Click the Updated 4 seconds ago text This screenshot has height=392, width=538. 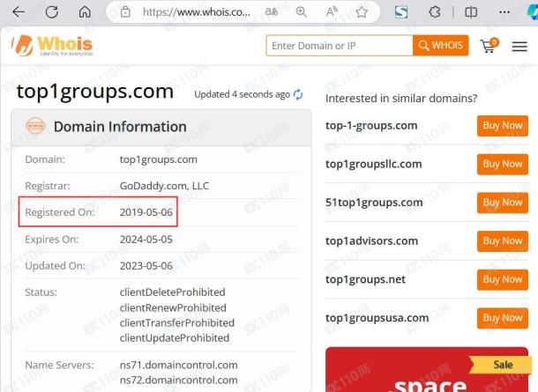coord(242,94)
